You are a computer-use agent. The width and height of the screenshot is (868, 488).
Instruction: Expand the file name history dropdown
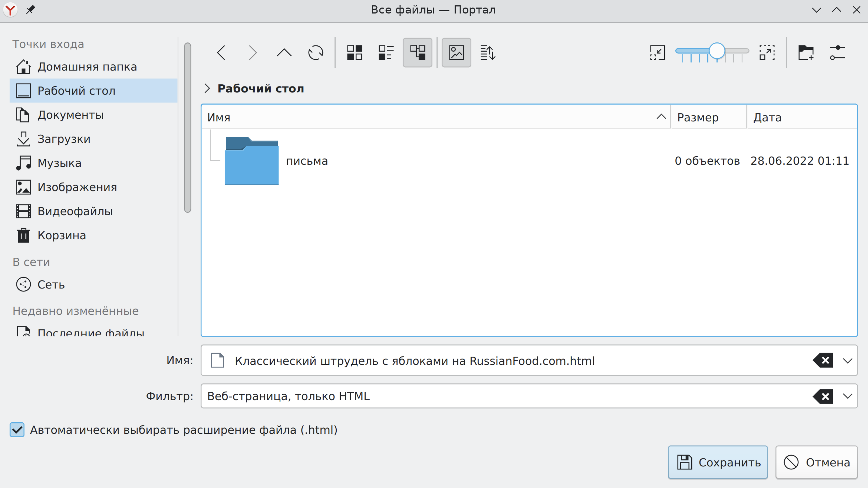848,361
